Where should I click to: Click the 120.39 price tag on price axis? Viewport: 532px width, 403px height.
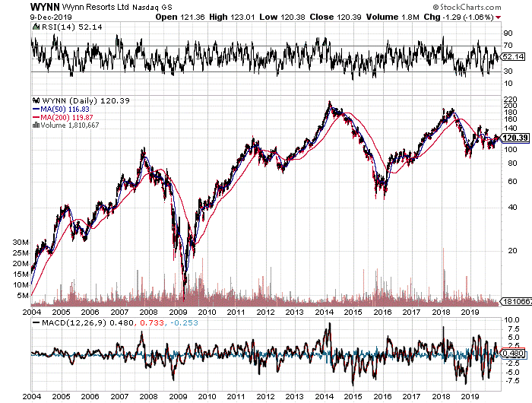(x=515, y=138)
